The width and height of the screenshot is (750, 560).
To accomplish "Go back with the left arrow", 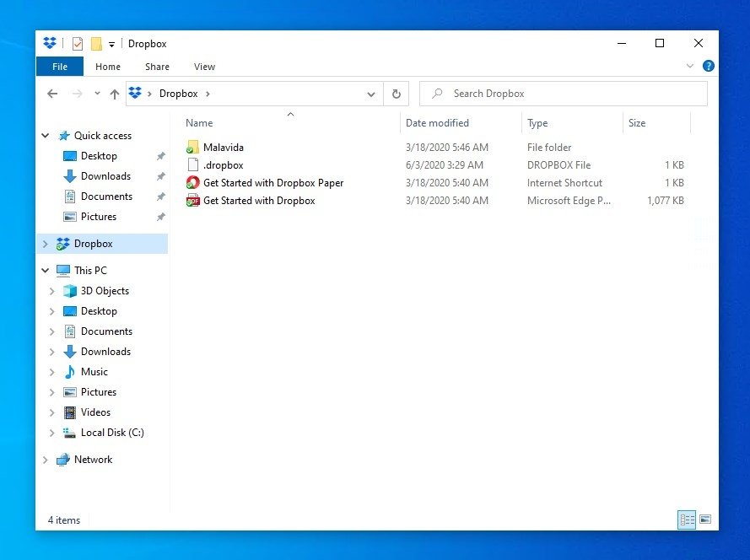I will (52, 94).
